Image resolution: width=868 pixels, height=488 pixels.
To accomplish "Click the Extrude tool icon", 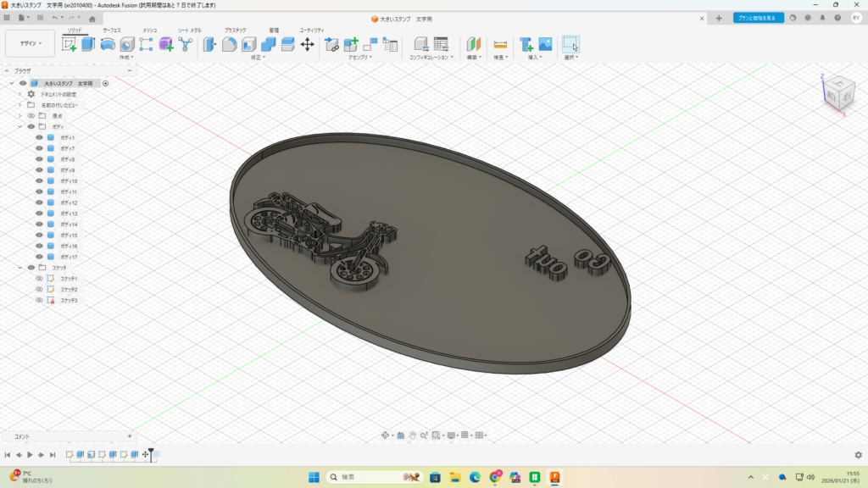I will point(87,44).
